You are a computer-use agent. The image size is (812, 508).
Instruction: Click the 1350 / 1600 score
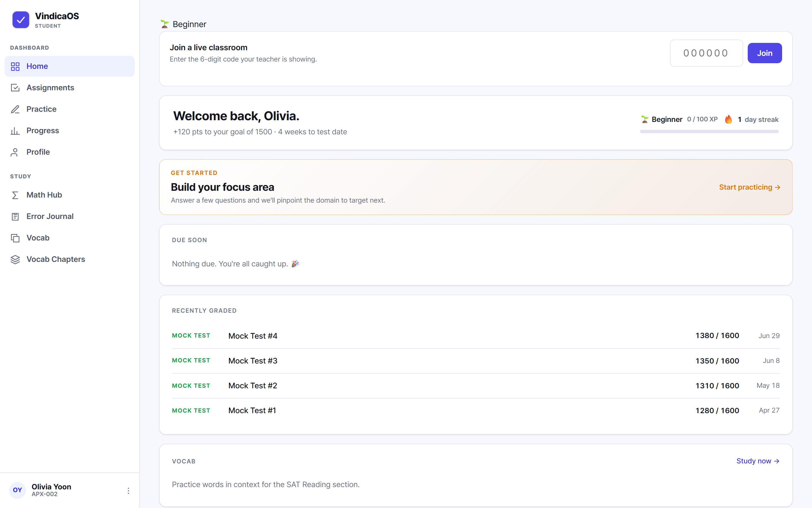tap(717, 361)
